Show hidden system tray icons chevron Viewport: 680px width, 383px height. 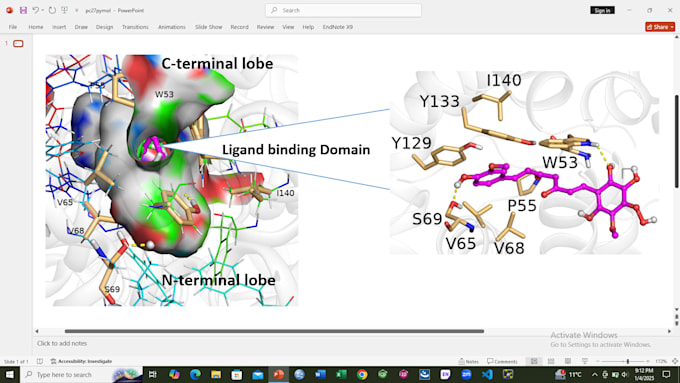tap(594, 374)
